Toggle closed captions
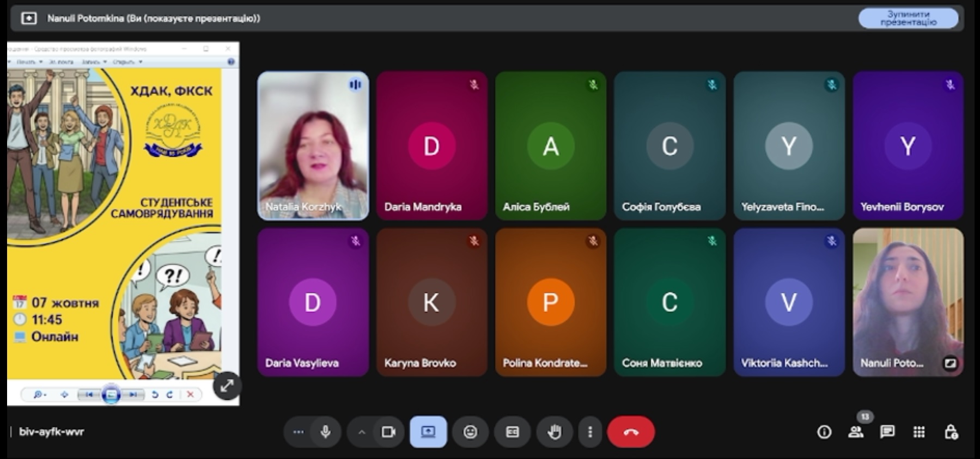 (512, 432)
